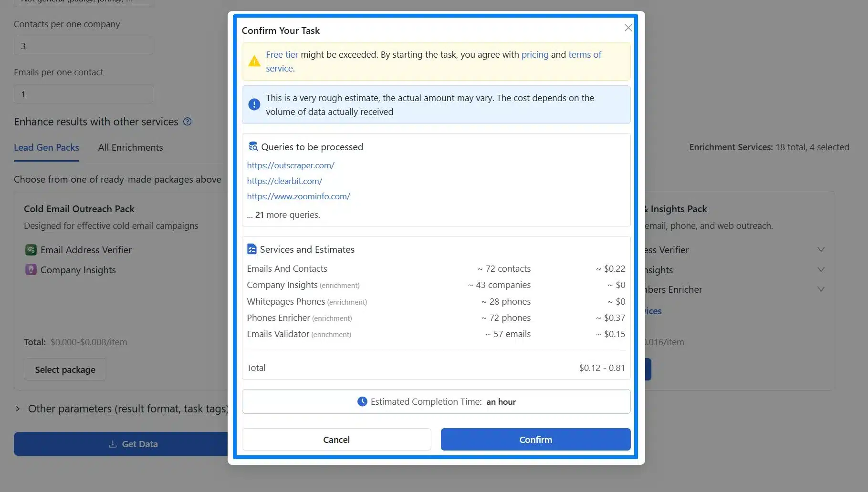This screenshot has height=492, width=868.
Task: Click the Email Address Verifier icon
Action: pos(31,250)
